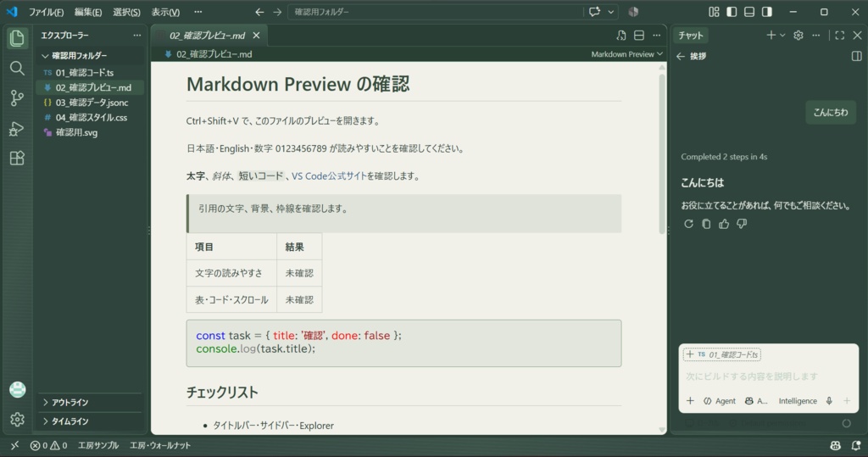This screenshot has width=868, height=457.
Task: Open the menu bar overflow ellipsis
Action: (x=198, y=12)
